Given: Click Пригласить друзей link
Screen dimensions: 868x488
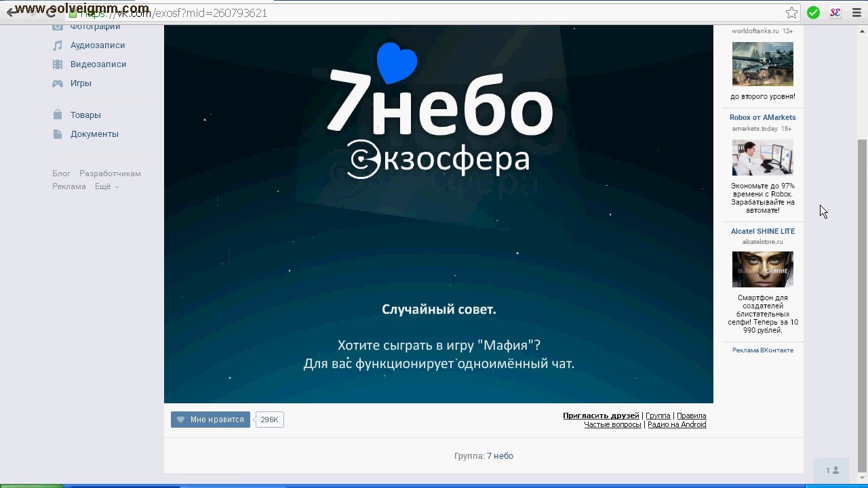Looking at the screenshot, I should click(x=601, y=415).
